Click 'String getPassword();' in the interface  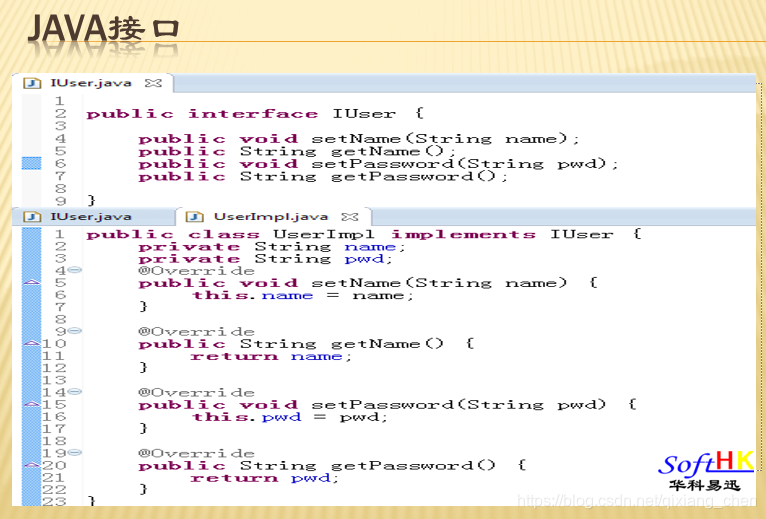374,176
